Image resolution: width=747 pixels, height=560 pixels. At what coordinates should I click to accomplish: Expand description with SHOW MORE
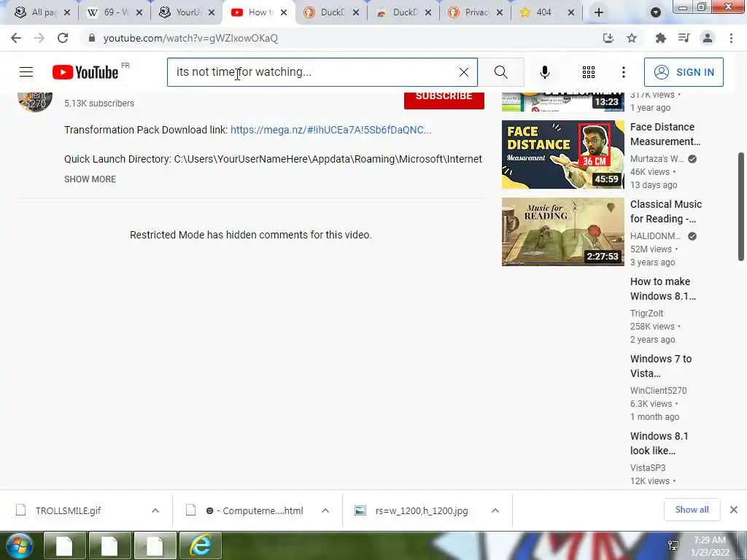tap(90, 179)
